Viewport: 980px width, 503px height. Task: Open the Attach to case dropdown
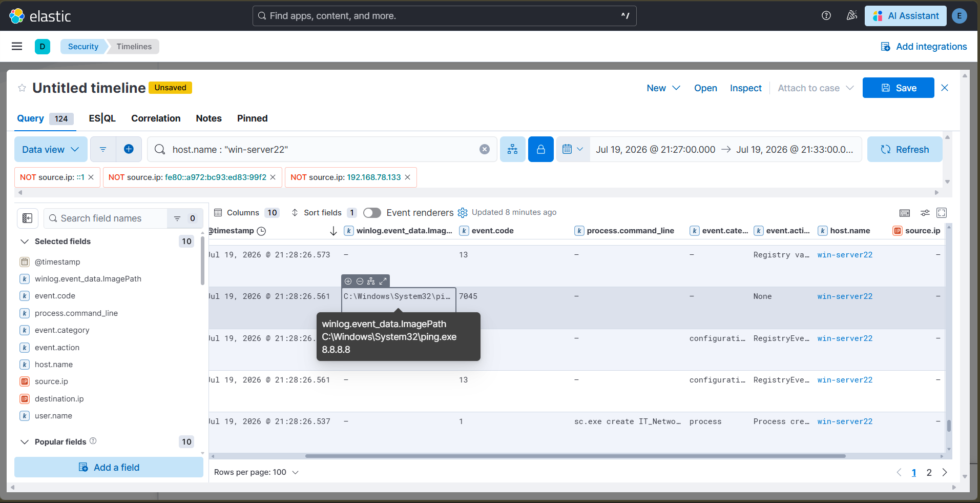pyautogui.click(x=816, y=88)
